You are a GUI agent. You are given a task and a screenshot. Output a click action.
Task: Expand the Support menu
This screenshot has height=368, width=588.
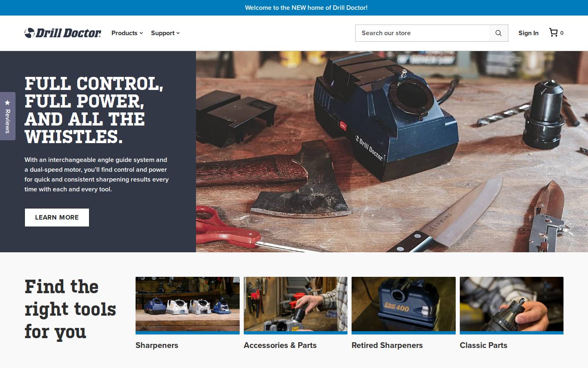point(165,33)
